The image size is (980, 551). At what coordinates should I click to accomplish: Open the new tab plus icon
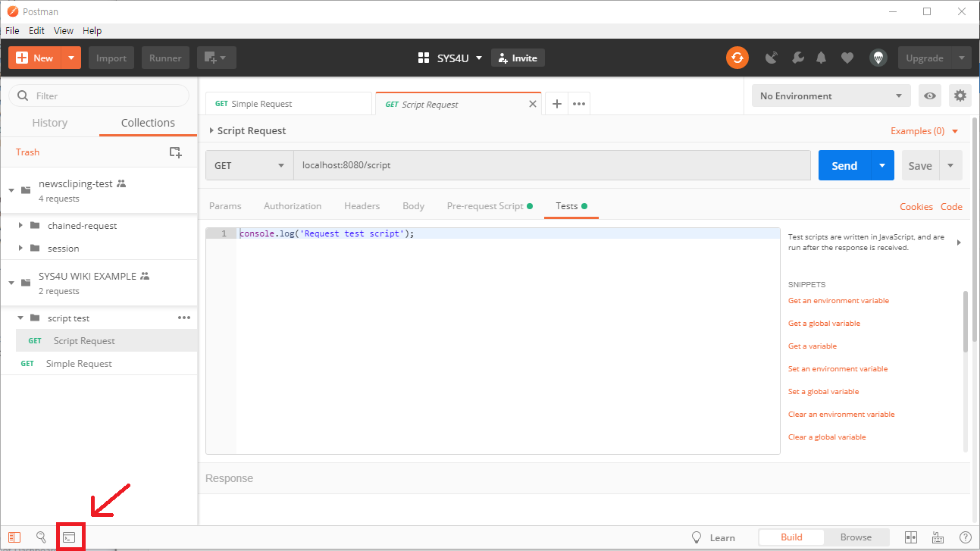pos(556,104)
